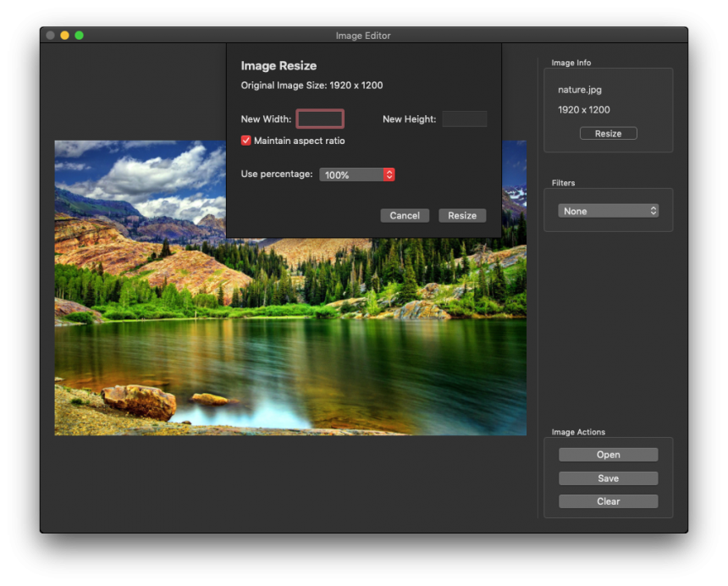Image resolution: width=728 pixels, height=586 pixels.
Task: Click the Resize button in the dialog
Action: pyautogui.click(x=461, y=215)
